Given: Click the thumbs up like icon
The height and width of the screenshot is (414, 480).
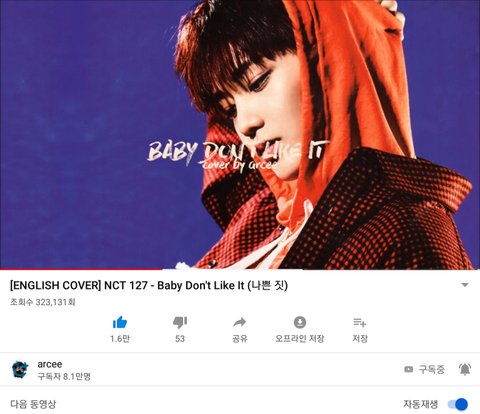Looking at the screenshot, I should (120, 322).
